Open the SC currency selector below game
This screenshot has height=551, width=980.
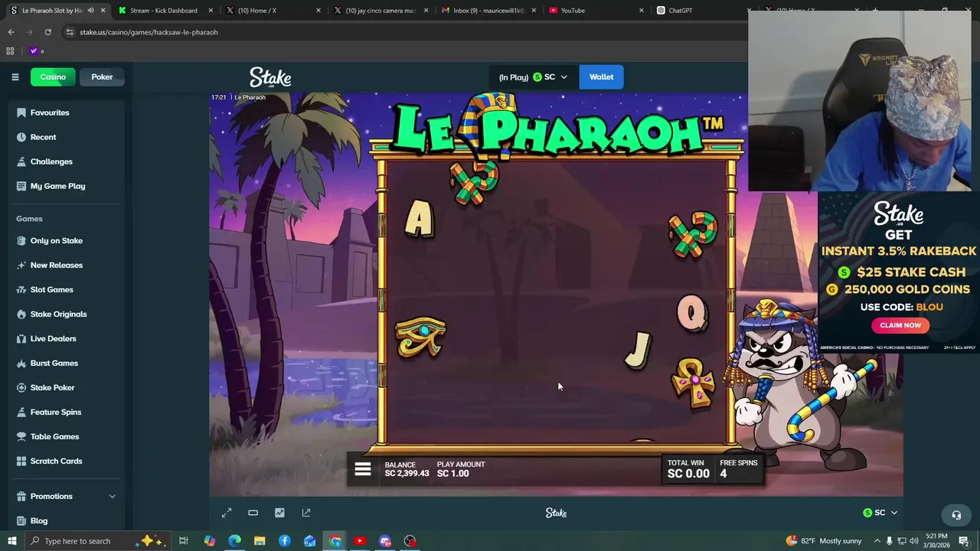click(880, 513)
